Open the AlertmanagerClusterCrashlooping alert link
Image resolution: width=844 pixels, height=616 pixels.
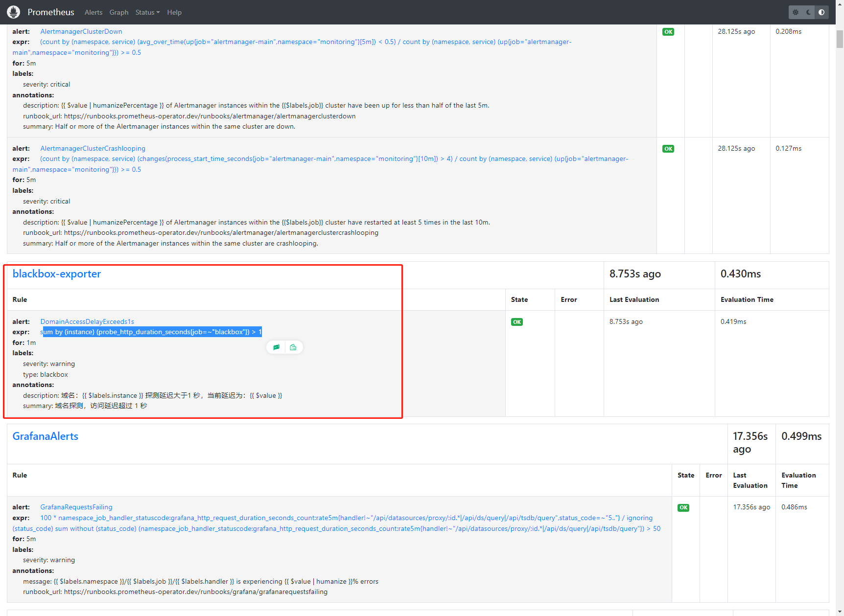tap(93, 149)
